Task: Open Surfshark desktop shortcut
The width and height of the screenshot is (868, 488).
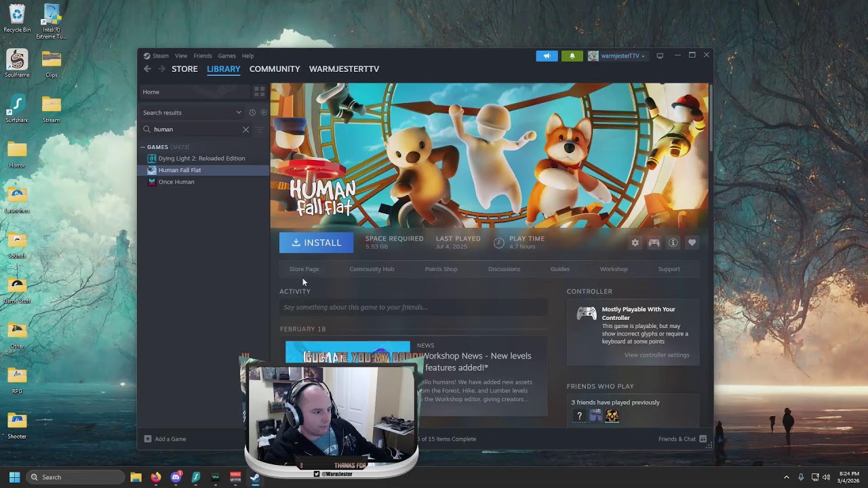Action: 17,109
